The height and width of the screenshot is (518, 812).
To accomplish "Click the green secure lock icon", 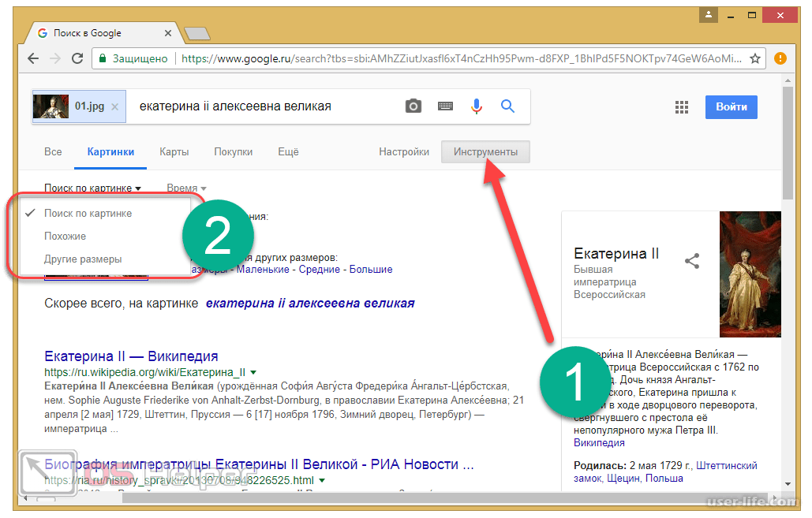I will coord(103,58).
